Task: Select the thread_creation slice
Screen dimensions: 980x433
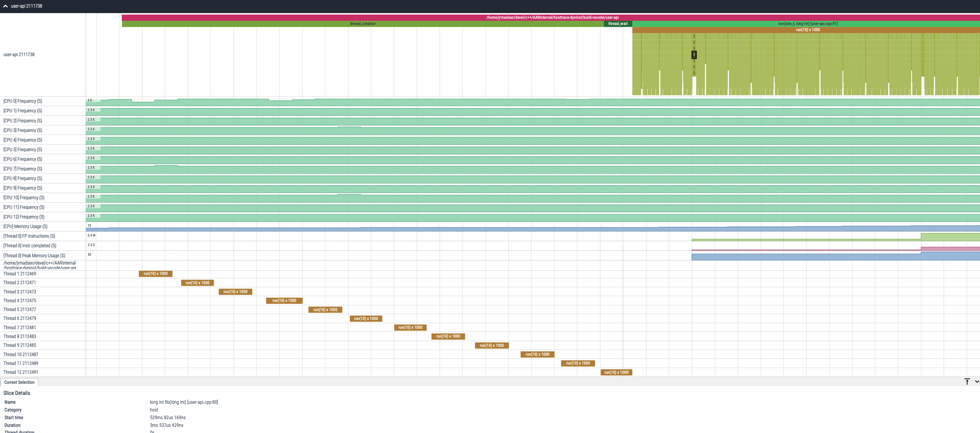Action: [x=363, y=23]
